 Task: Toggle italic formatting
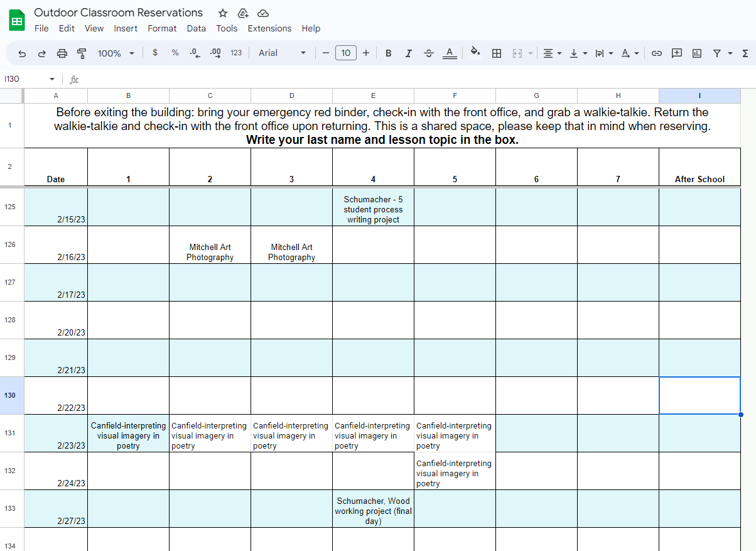pyautogui.click(x=408, y=53)
